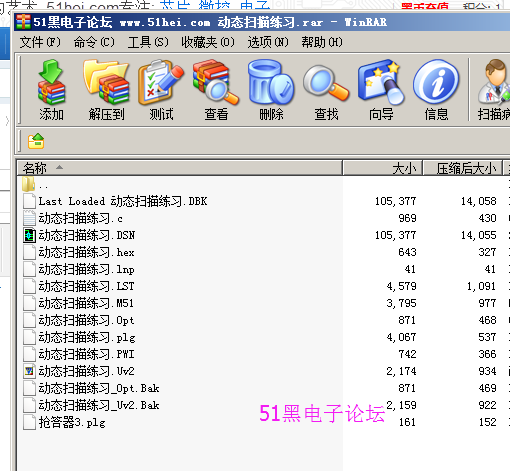
Task: Click packed size 934 of Uv2 file
Action: pyautogui.click(x=488, y=371)
